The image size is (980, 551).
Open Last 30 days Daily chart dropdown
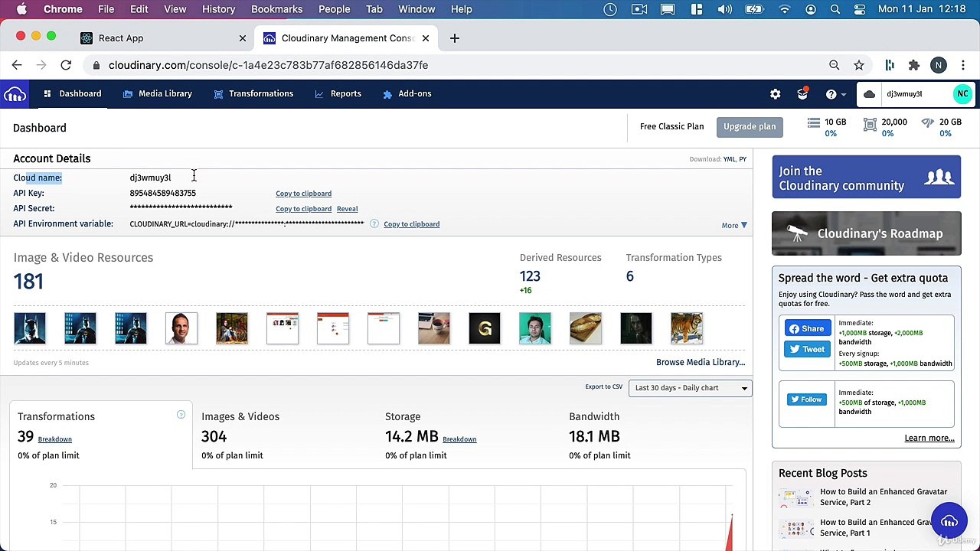click(x=690, y=388)
